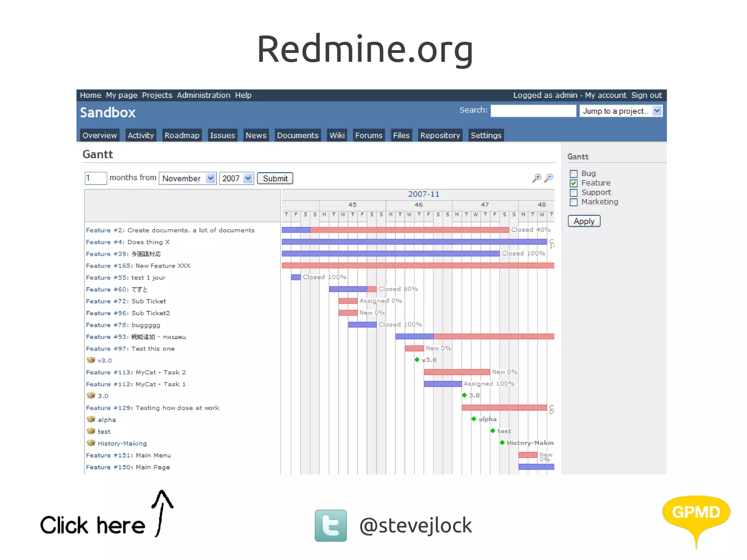Click the zoom in magnifier icon

537,178
